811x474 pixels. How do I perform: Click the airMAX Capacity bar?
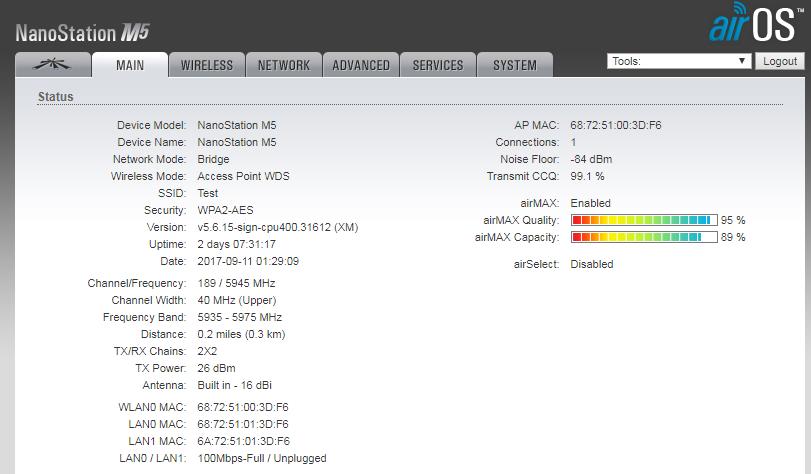pyautogui.click(x=643, y=237)
